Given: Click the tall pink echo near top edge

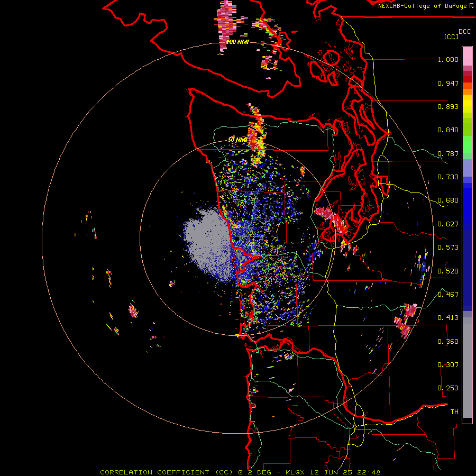Looking at the screenshot, I should click(x=226, y=26).
